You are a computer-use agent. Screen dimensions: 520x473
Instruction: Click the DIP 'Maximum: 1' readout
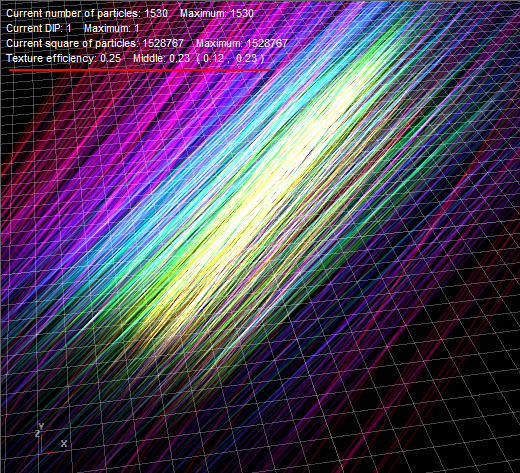(112, 28)
